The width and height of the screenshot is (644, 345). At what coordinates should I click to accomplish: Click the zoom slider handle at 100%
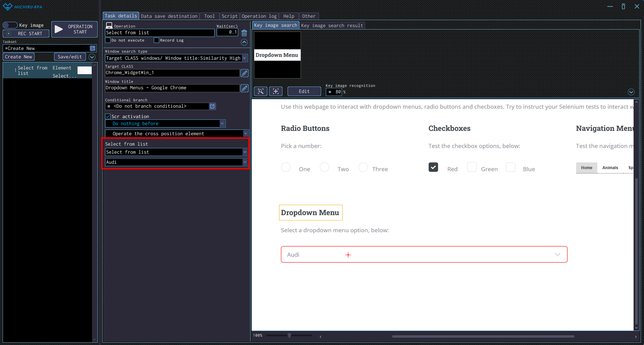(289, 335)
